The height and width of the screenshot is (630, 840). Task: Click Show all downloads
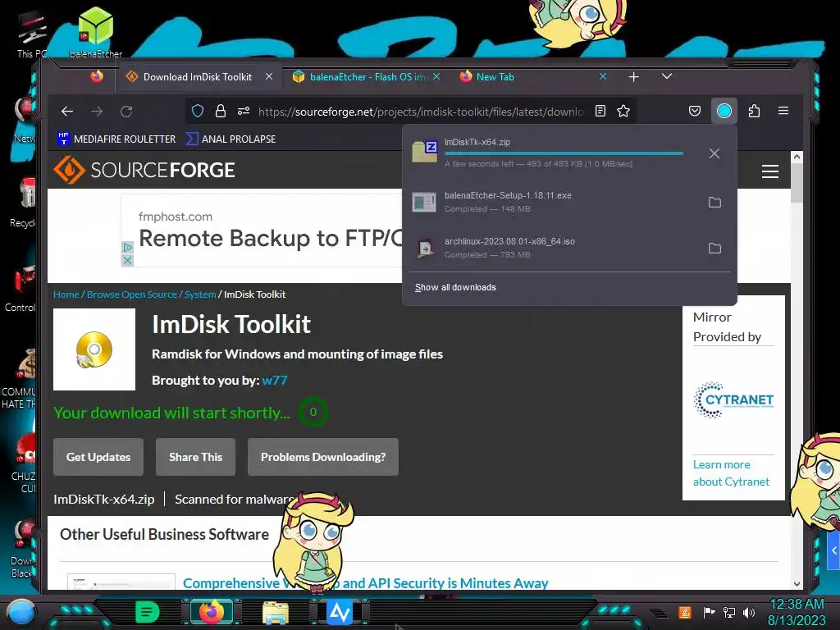click(455, 287)
